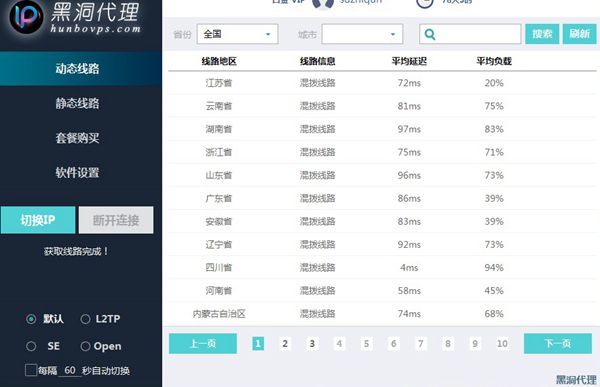Click the hunbovps.com logo text
Viewport: 600px width, 387px height.
point(96,29)
